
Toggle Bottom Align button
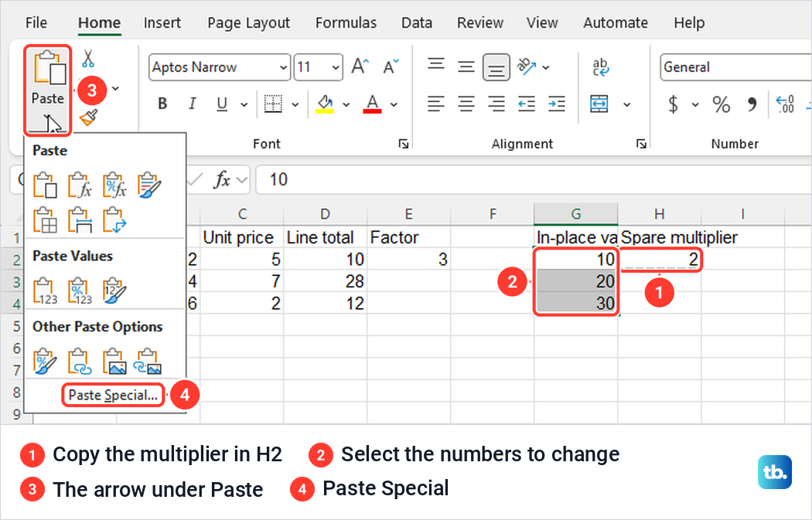[x=496, y=68]
